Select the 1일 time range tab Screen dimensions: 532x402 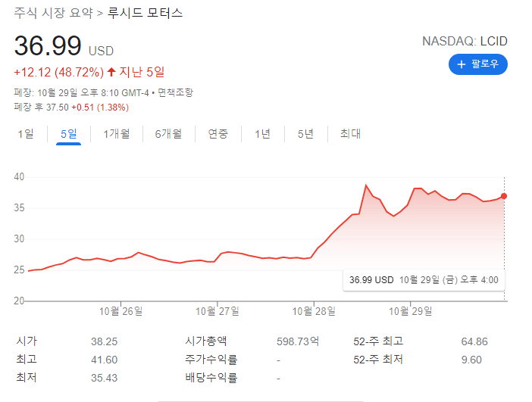pos(26,134)
